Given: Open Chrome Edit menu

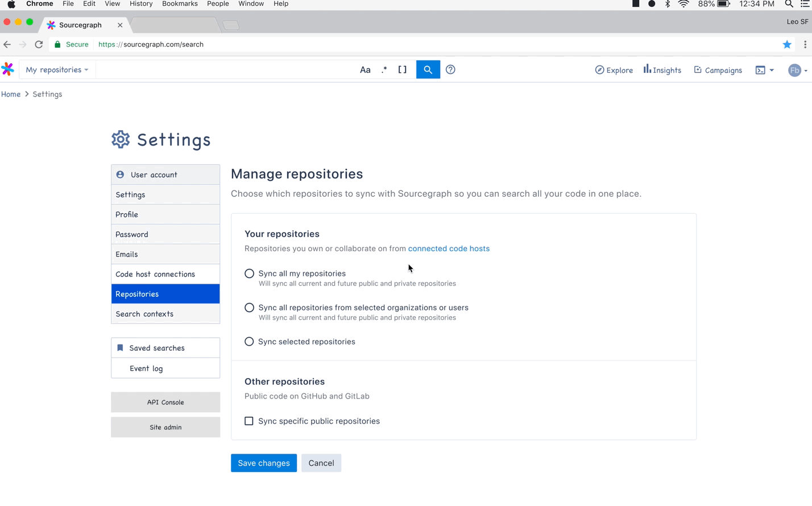Looking at the screenshot, I should 89,4.
